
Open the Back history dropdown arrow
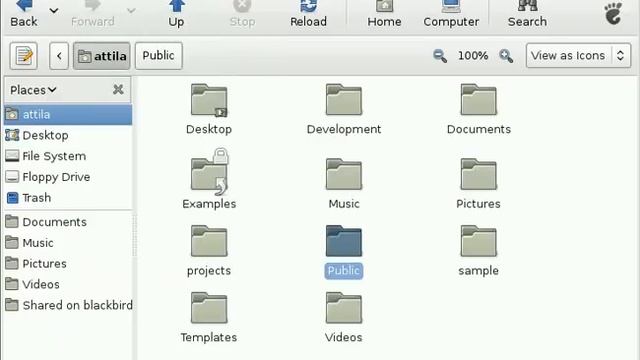coord(53,11)
